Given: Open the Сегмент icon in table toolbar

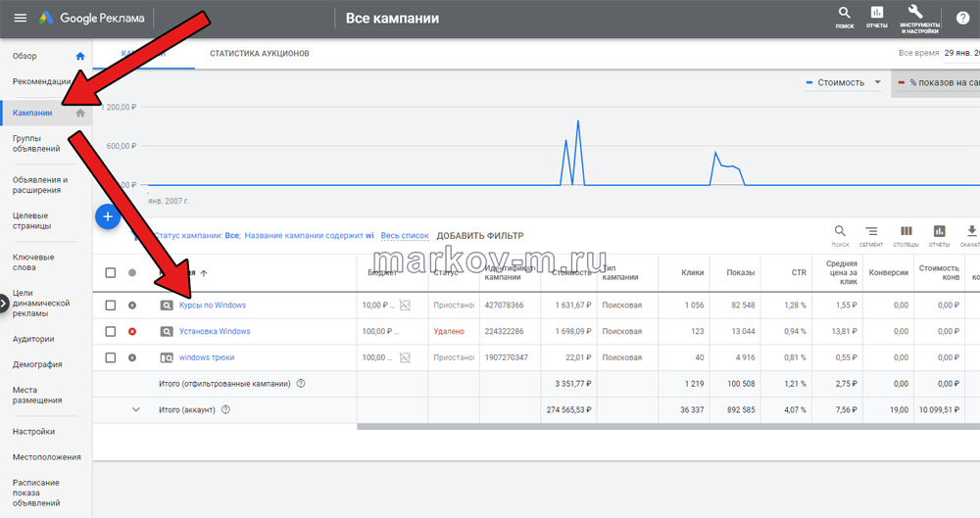Looking at the screenshot, I should coord(872,233).
